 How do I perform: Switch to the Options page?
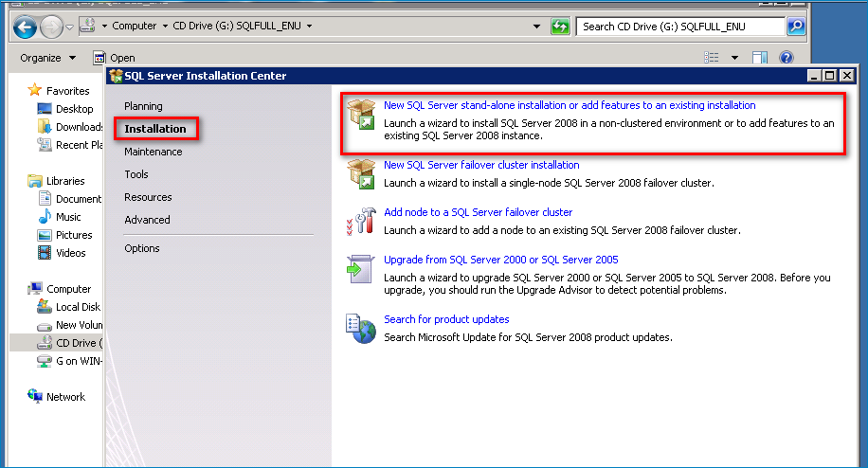[x=142, y=248]
